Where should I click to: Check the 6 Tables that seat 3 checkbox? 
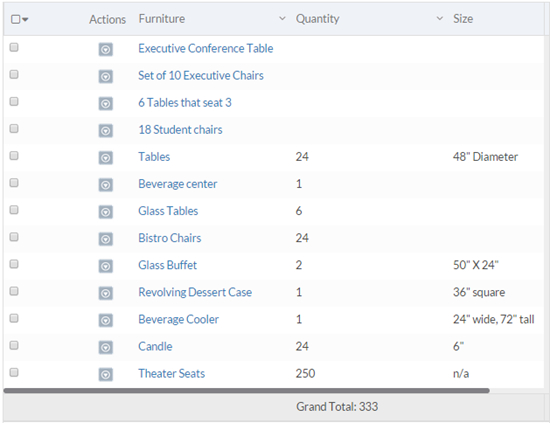(x=14, y=101)
